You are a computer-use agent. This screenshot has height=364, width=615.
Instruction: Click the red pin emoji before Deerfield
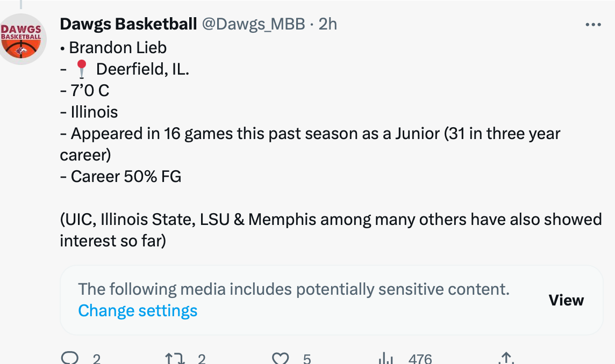coord(82,69)
